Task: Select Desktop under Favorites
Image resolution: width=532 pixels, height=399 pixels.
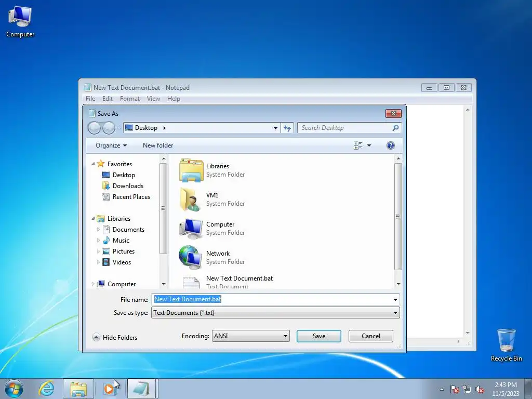Action: [x=124, y=175]
